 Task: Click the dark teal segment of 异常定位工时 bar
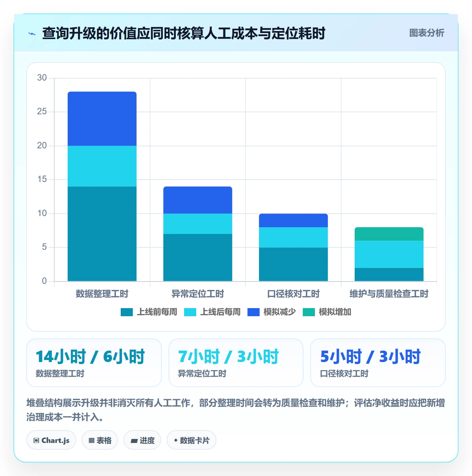tap(198, 258)
